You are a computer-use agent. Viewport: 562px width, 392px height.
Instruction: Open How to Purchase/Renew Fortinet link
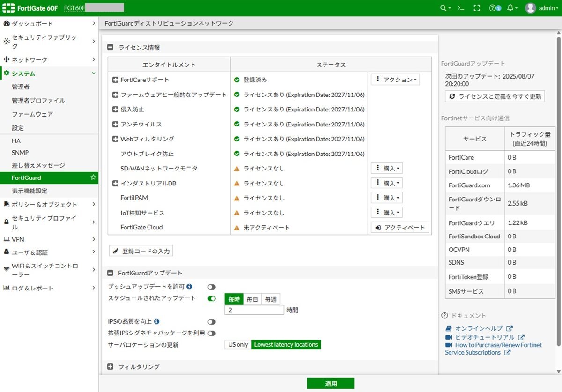[493, 349]
